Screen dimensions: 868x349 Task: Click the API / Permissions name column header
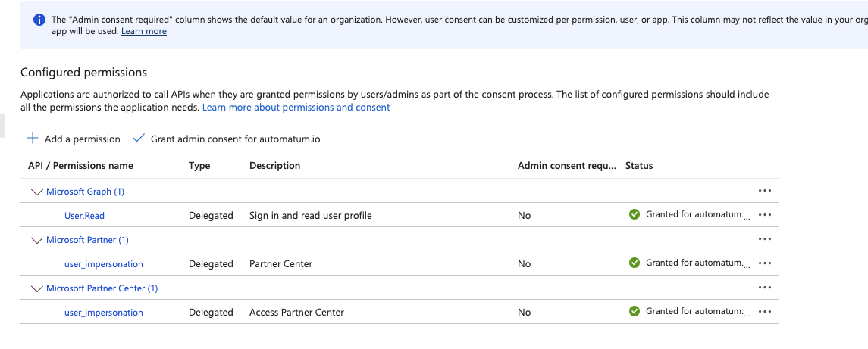[81, 165]
